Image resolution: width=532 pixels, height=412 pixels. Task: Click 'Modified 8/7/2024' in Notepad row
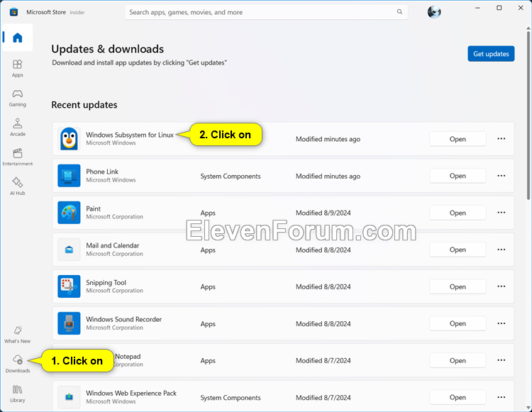[x=323, y=360]
